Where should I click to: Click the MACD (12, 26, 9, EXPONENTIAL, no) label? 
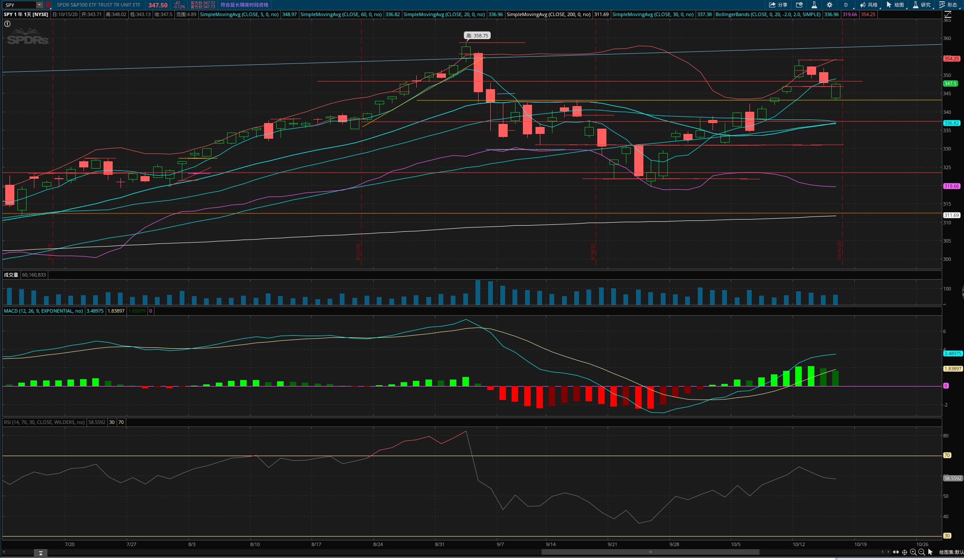pyautogui.click(x=44, y=311)
